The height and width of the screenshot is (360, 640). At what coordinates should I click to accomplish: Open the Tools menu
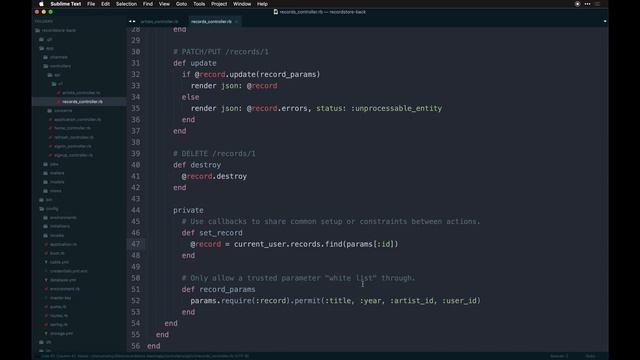[x=199, y=4]
